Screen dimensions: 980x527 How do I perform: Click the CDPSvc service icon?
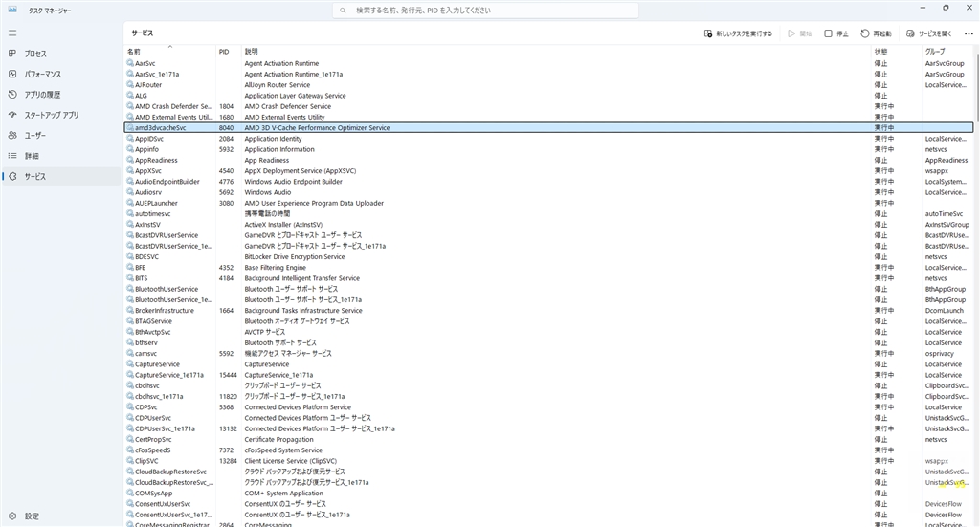coord(130,407)
